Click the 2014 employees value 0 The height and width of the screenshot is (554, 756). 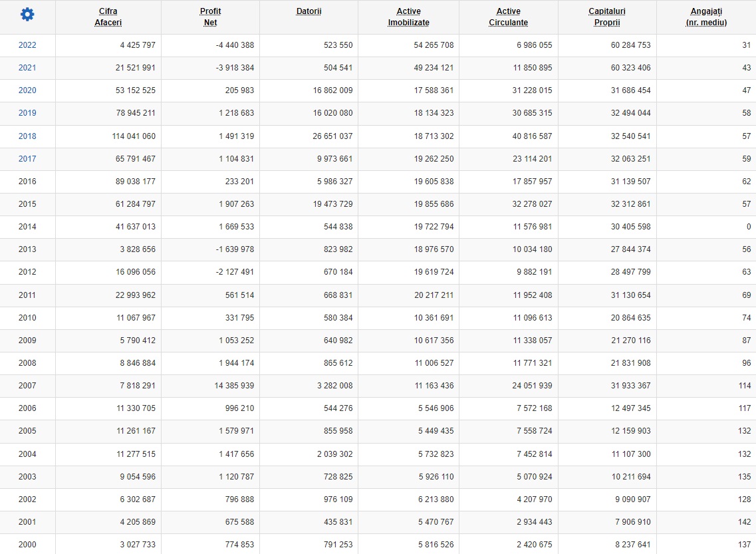coord(748,227)
